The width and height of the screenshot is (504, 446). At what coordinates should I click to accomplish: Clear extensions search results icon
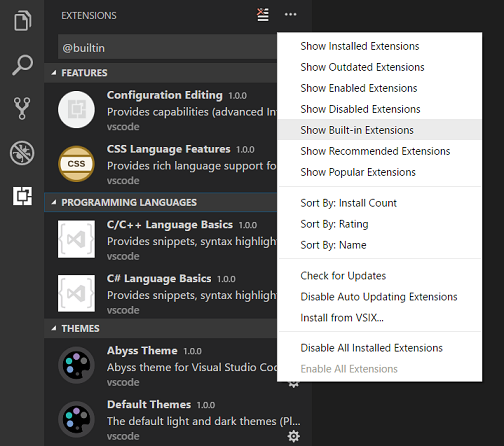263,15
